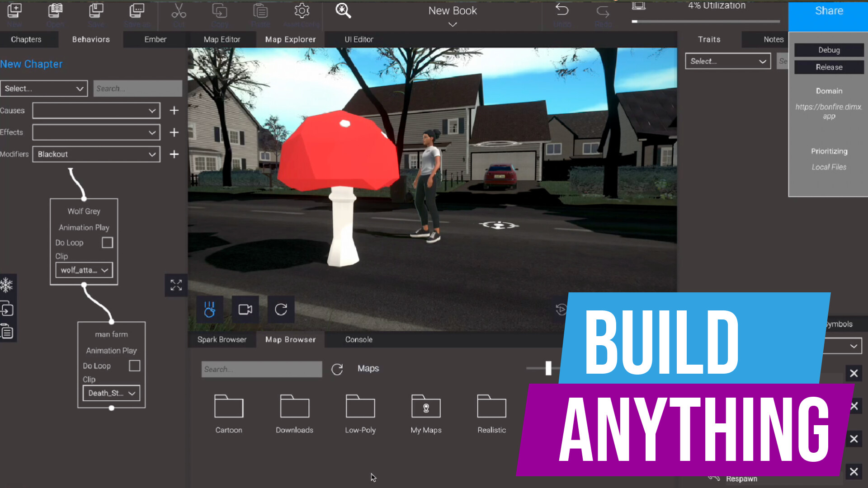Click the hand interaction tool in viewport
The width and height of the screenshot is (868, 488).
pyautogui.click(x=209, y=310)
